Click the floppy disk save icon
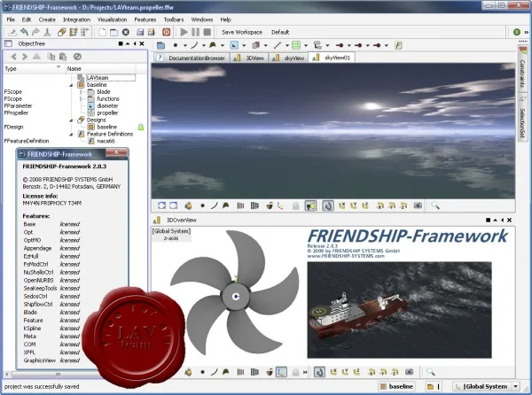Viewport: 532px width, 395px height. (140, 32)
